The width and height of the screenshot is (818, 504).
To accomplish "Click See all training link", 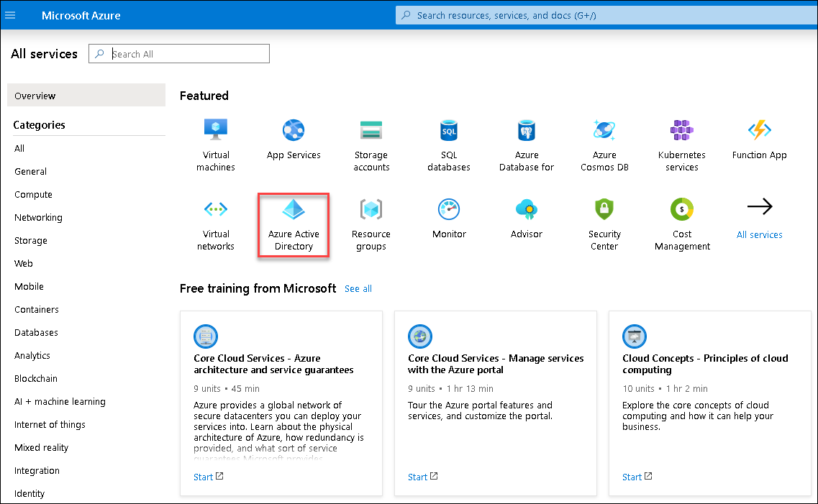I will point(358,288).
